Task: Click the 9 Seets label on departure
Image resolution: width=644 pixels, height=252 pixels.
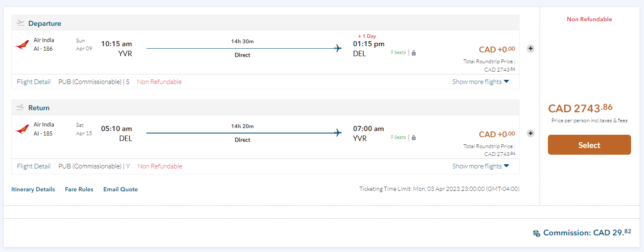Action: click(x=398, y=53)
